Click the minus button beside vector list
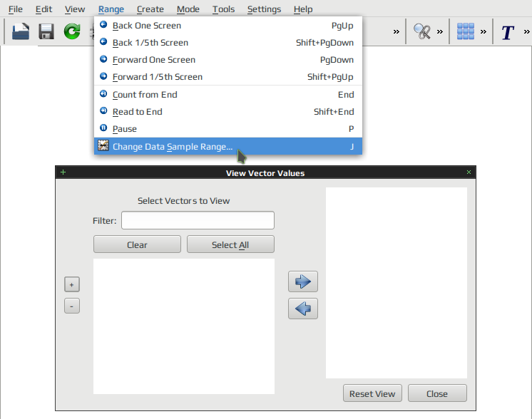532x419 pixels. coord(71,306)
